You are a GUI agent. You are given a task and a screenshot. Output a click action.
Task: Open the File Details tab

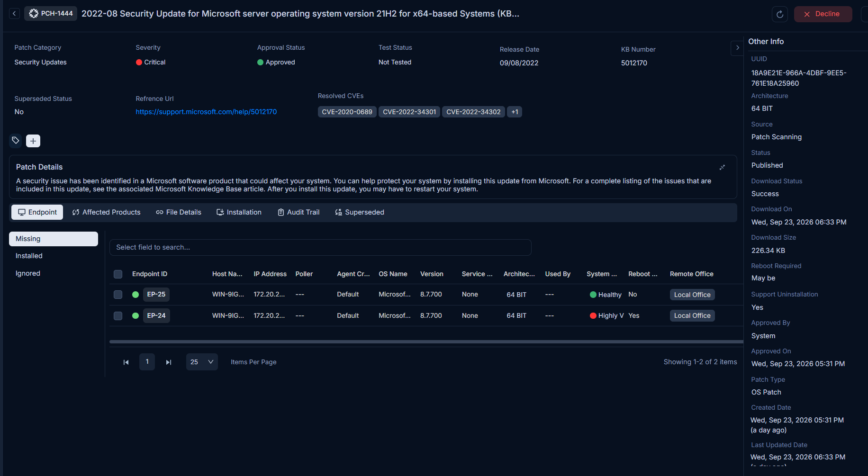click(x=179, y=212)
